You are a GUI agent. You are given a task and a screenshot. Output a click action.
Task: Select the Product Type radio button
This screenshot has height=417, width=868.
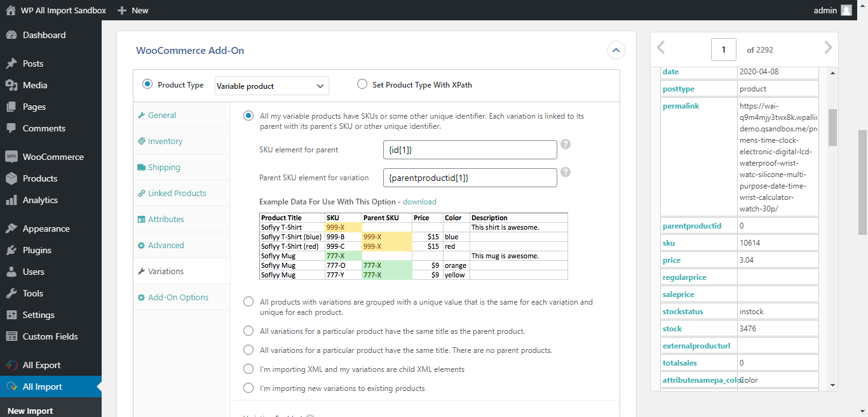click(147, 84)
